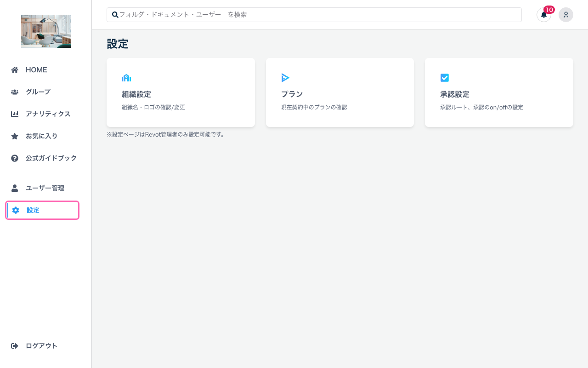
Task: Open the HOME icon in sidebar
Action: coord(14,69)
